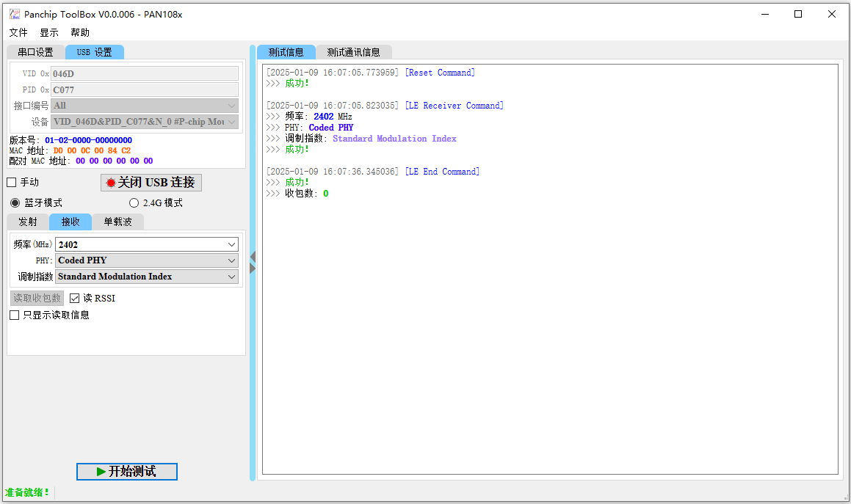Maximize the Panchip ToolBox window
Screen dimensions: 851x504
[x=798, y=14]
